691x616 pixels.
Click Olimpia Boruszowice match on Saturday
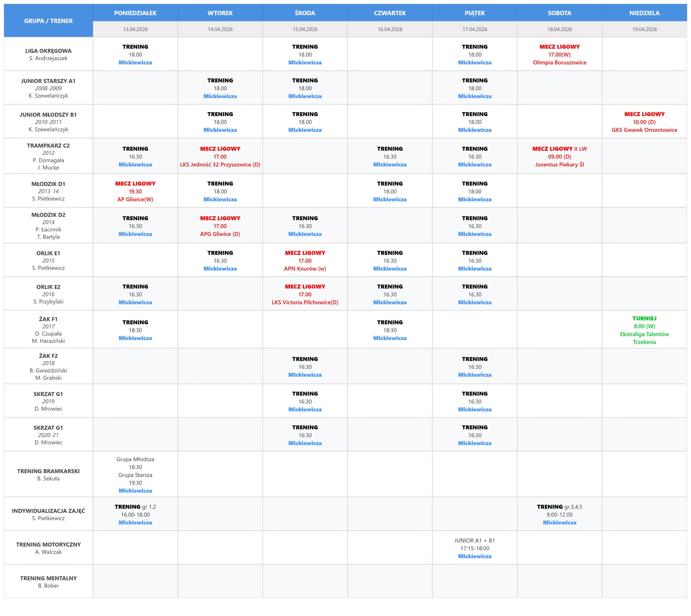coord(559,62)
